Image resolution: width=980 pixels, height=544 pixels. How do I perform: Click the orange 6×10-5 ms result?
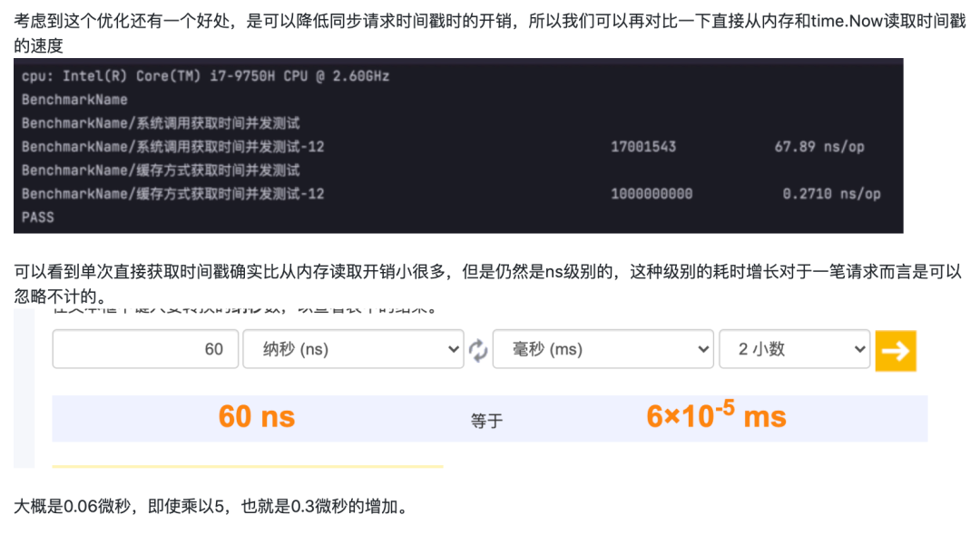[716, 415]
